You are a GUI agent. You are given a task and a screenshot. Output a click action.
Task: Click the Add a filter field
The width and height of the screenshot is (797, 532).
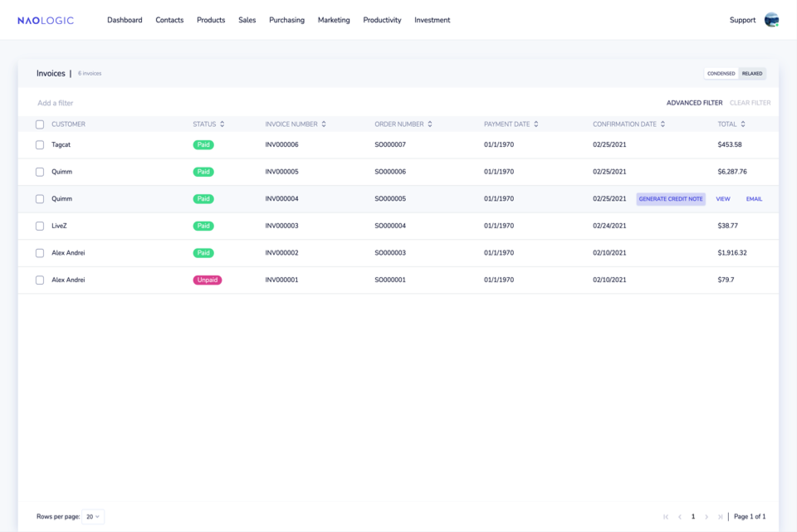(56, 103)
